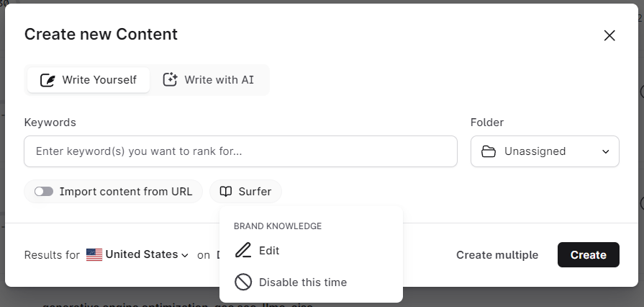Image resolution: width=644 pixels, height=307 pixels.
Task: Click the Import content from URL label
Action: click(126, 192)
